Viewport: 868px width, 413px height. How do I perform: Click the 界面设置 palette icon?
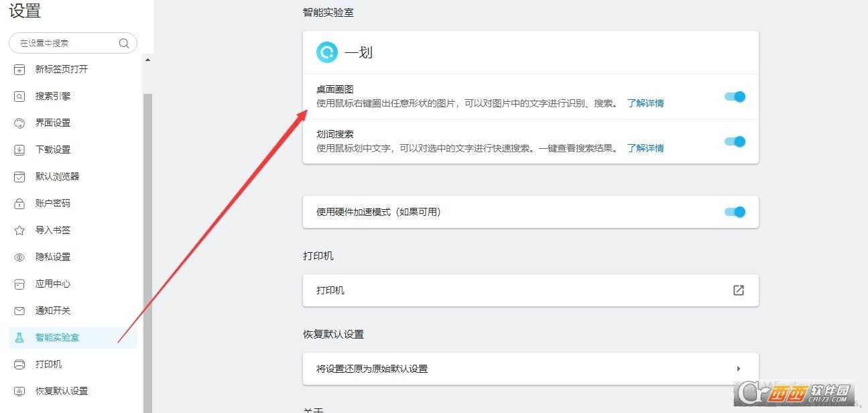19,123
